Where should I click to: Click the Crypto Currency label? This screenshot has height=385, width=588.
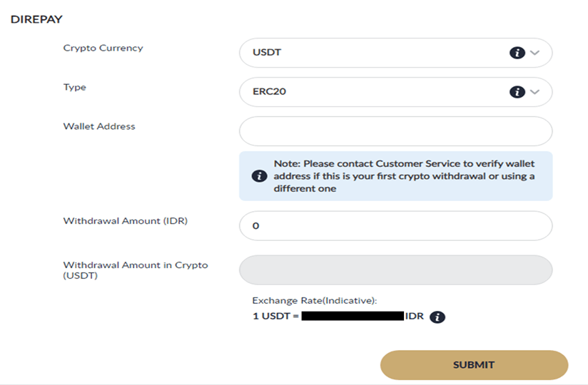pos(103,48)
